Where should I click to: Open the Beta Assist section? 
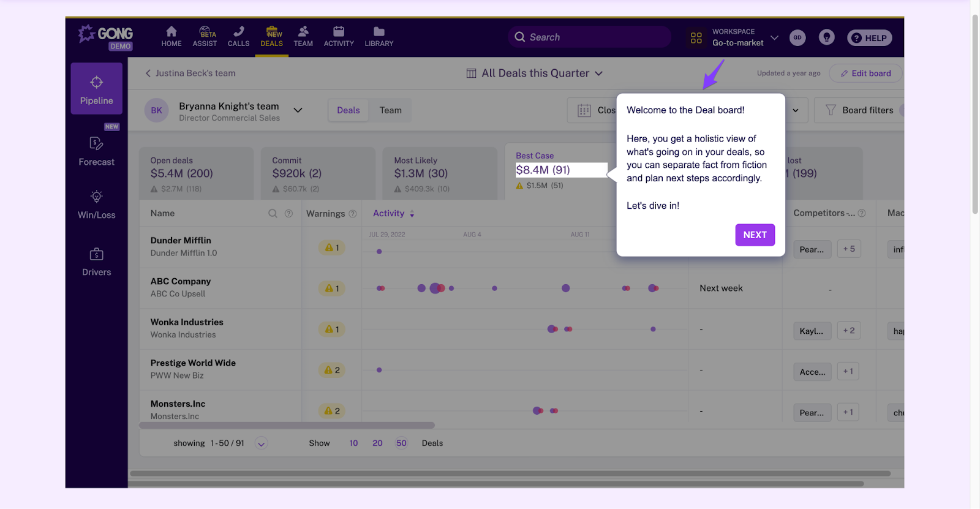pos(205,37)
